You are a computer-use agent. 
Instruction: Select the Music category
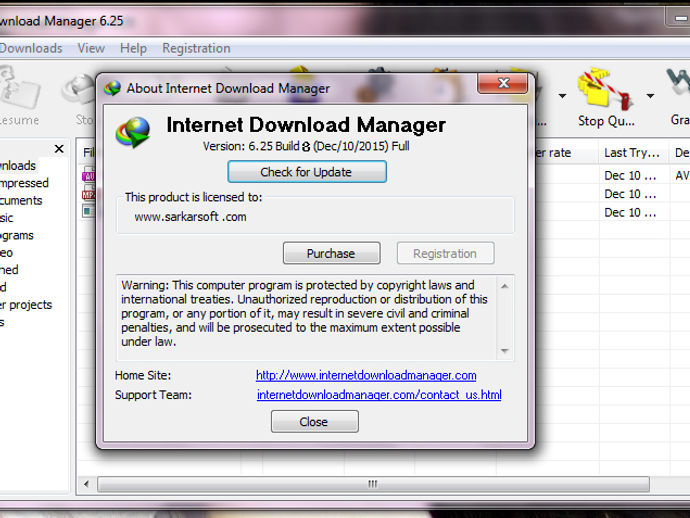7,218
